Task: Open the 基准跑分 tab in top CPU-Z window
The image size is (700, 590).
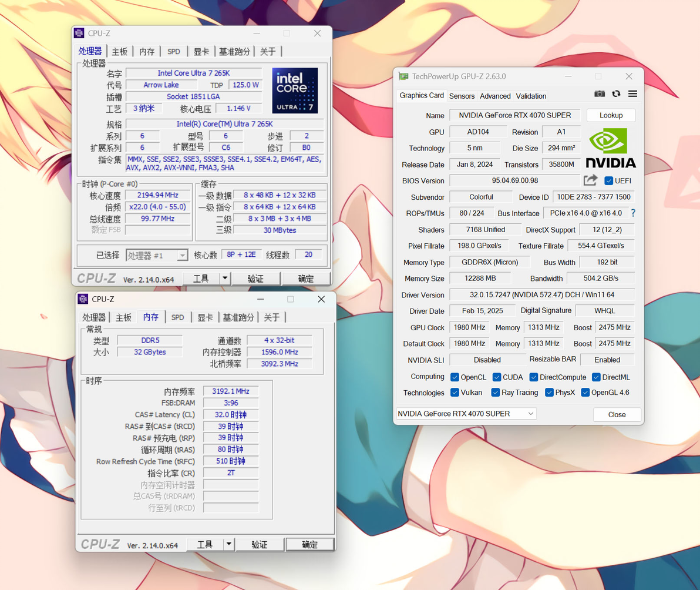Action: (234, 52)
